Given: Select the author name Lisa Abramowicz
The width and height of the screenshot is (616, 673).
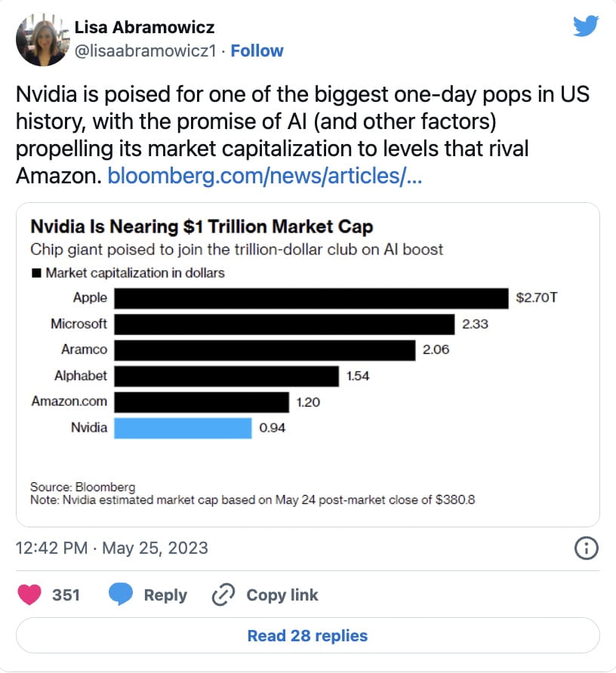Looking at the screenshot, I should coord(143,27).
